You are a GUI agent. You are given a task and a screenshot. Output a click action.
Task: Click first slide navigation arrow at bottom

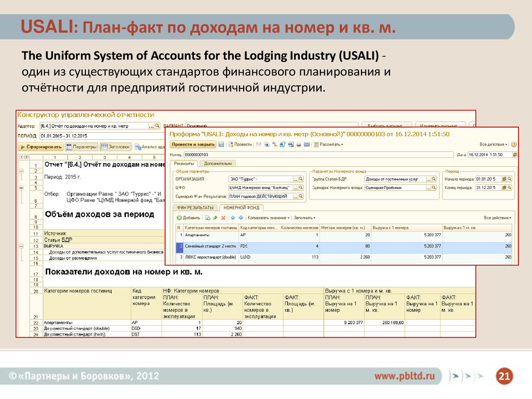455,376
